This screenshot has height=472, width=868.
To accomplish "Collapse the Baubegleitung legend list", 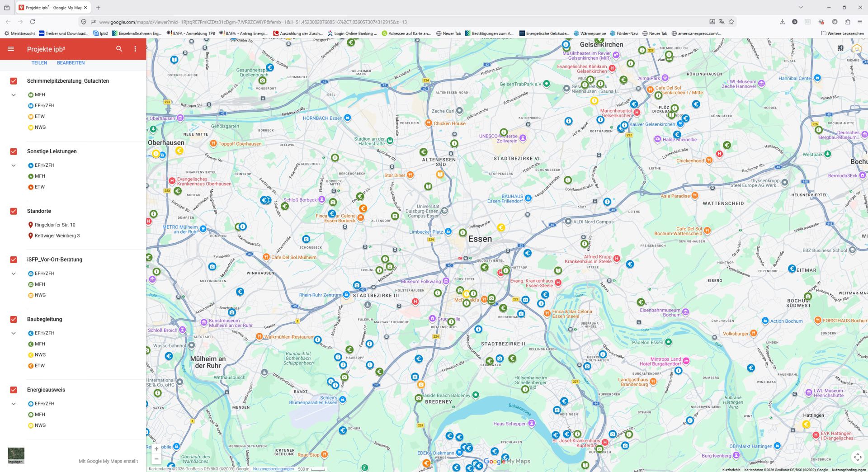I will tap(14, 333).
